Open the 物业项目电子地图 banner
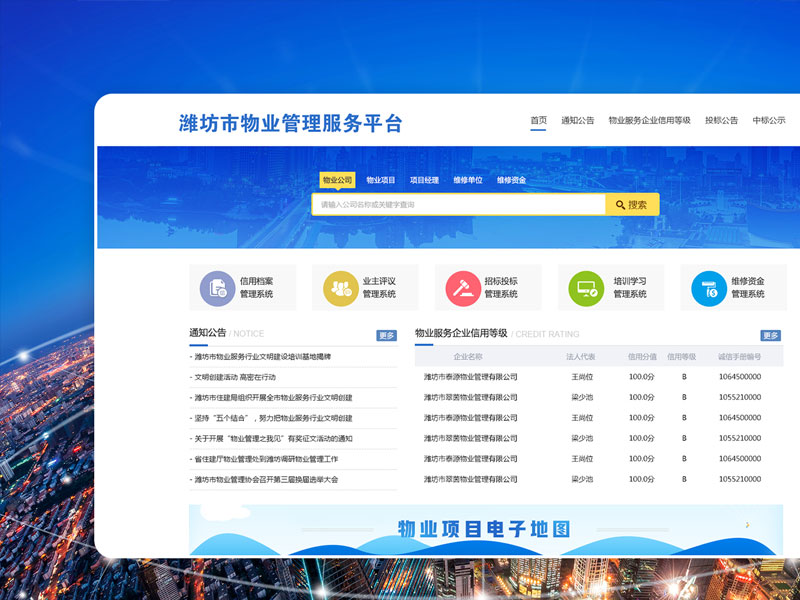800x600 pixels. click(486, 530)
